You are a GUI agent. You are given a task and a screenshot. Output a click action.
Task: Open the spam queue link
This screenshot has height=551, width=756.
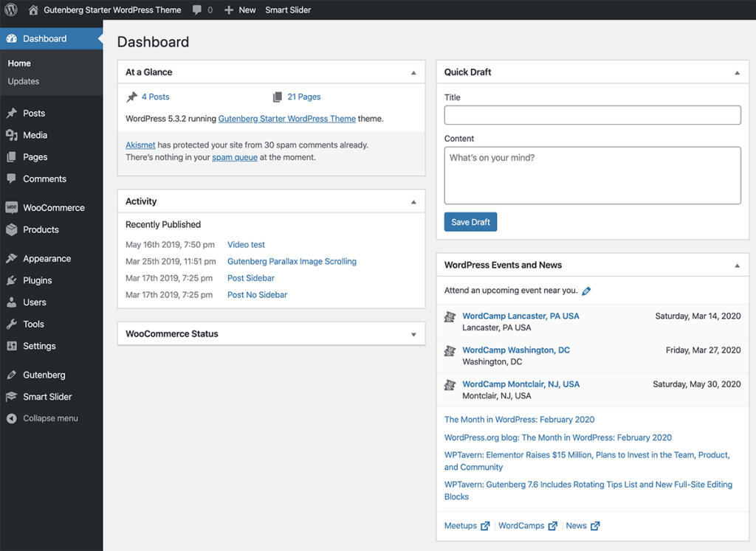click(x=235, y=158)
